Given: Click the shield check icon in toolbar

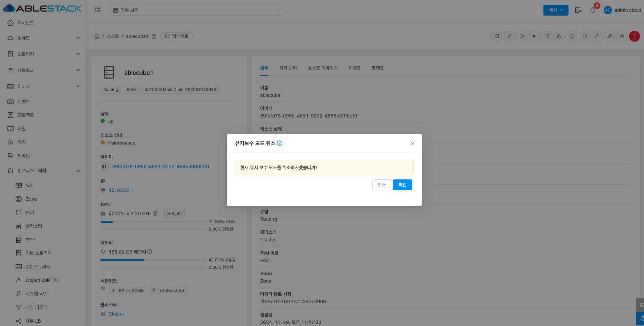Looking at the screenshot, I should tap(521, 36).
